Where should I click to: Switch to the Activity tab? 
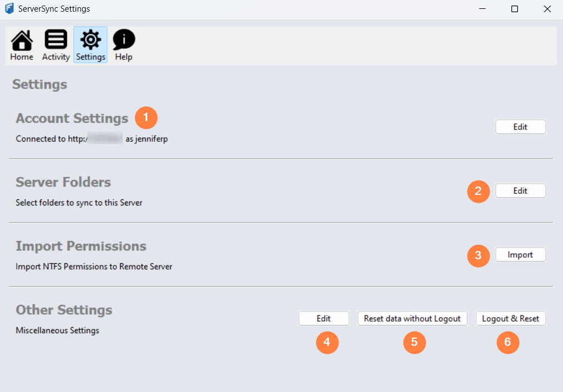tap(56, 44)
